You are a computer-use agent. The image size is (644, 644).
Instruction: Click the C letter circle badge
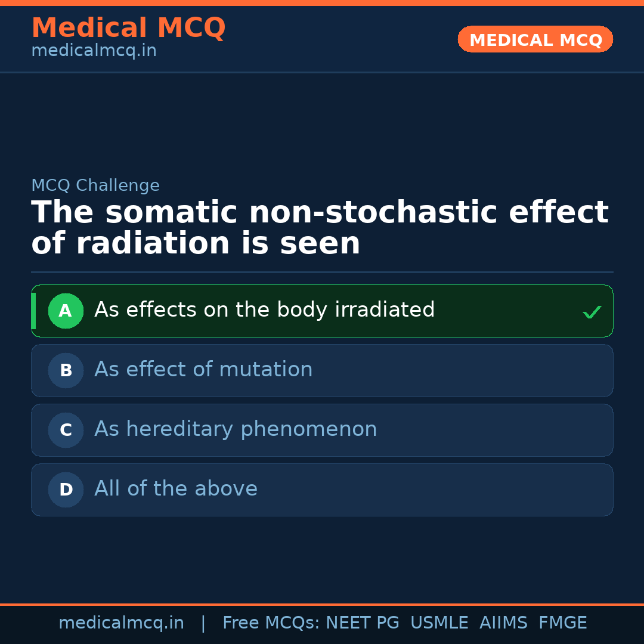66,430
